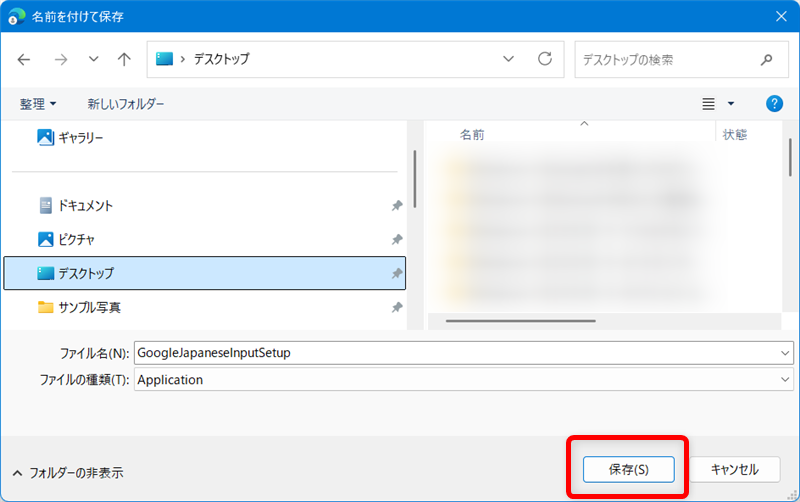The image size is (800, 502).
Task: Click the ギャラリー icon in sidebar
Action: coord(45,137)
